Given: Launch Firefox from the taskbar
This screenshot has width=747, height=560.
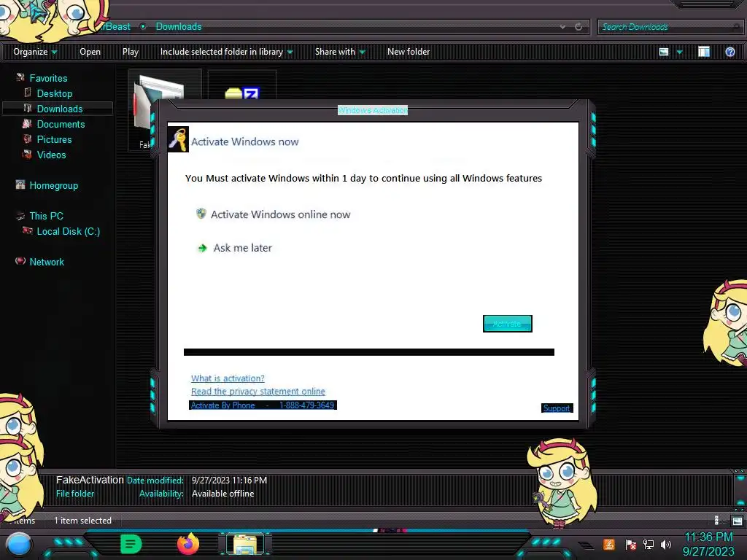Looking at the screenshot, I should [188, 544].
